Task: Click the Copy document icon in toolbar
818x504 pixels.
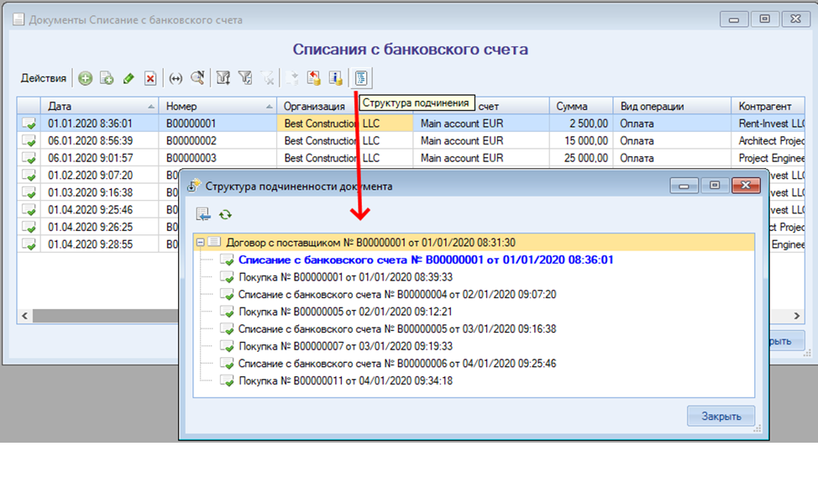Action: coord(107,78)
